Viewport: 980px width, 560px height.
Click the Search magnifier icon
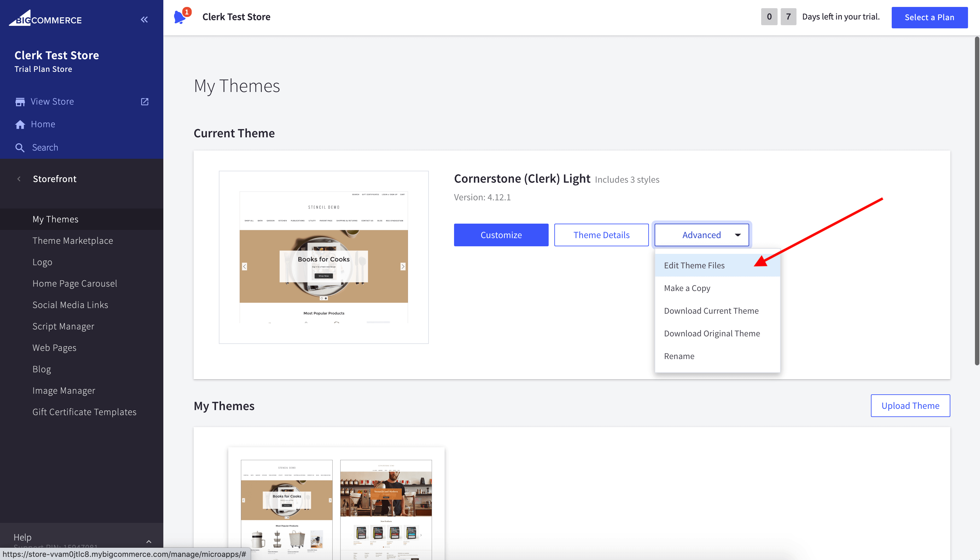tap(20, 148)
